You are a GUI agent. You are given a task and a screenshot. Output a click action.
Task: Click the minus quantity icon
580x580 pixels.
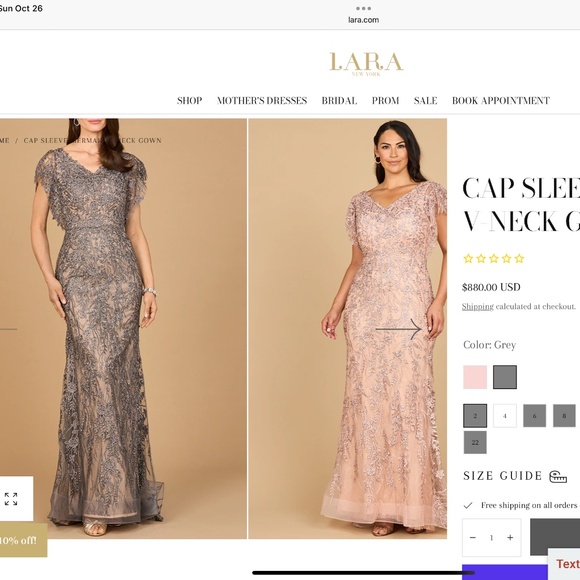point(473,537)
